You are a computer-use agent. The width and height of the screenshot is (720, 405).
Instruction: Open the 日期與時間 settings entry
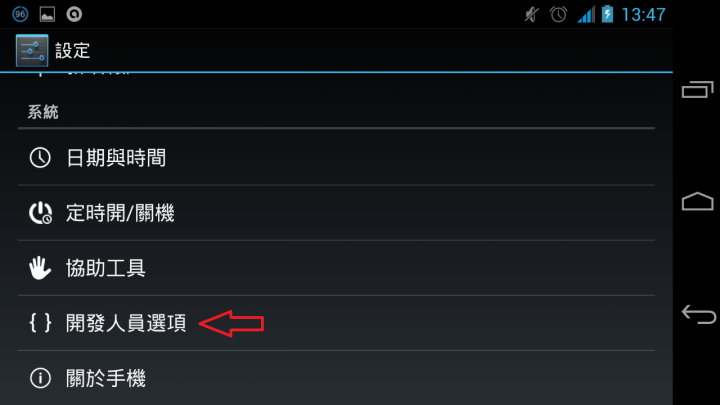click(336, 158)
